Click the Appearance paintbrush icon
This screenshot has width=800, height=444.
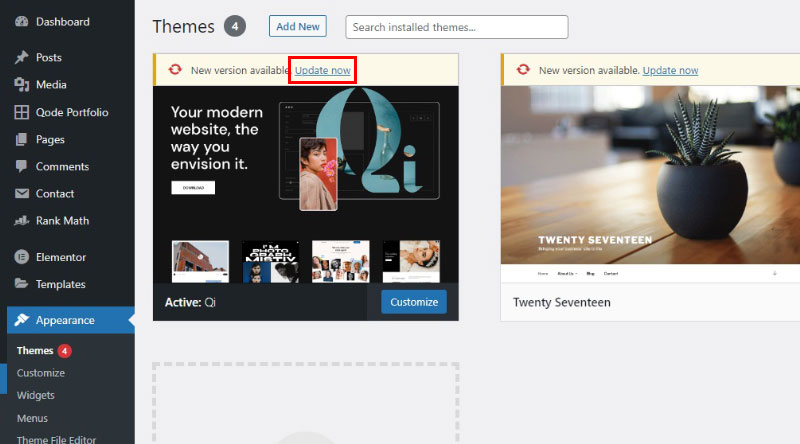click(21, 320)
